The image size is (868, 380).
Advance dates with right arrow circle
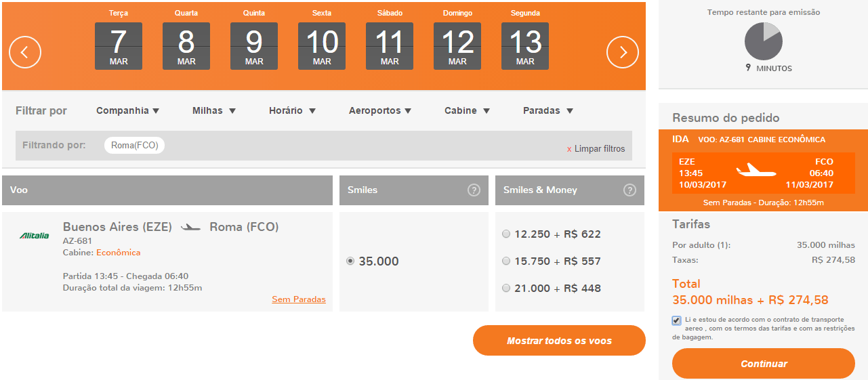623,52
